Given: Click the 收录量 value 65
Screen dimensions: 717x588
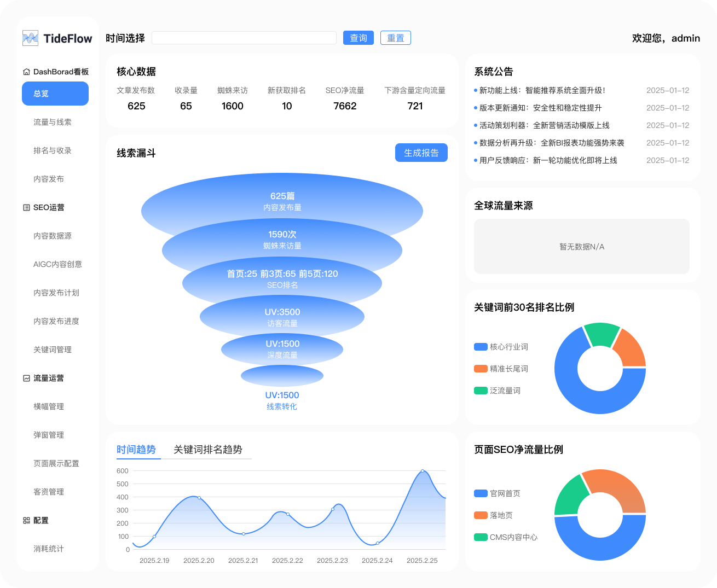Looking at the screenshot, I should tap(186, 106).
